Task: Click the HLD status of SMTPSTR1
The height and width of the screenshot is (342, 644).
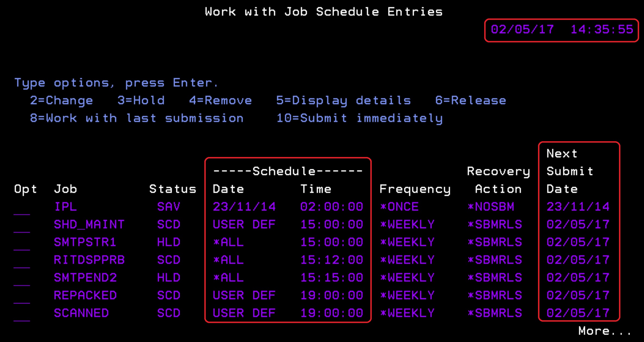Action: [168, 242]
